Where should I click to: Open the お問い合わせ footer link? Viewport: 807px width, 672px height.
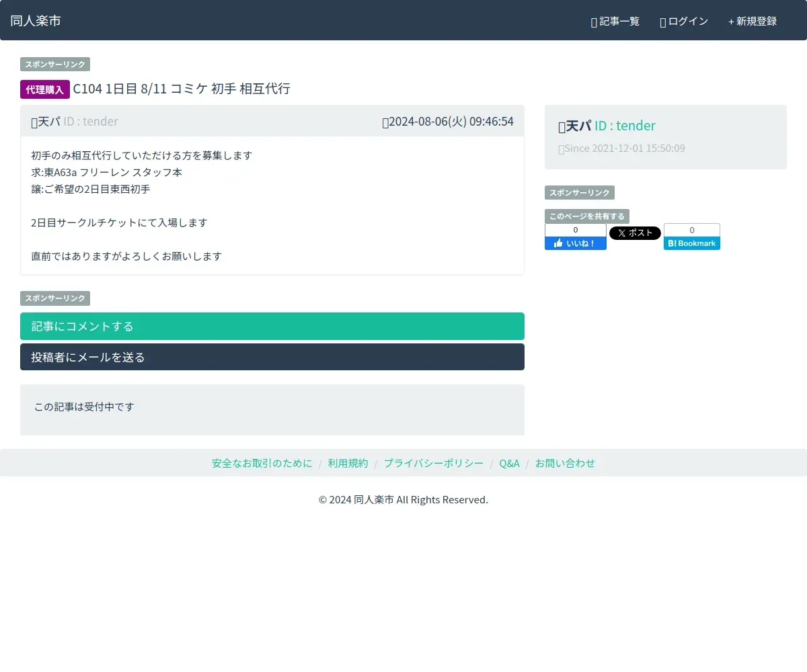(565, 463)
